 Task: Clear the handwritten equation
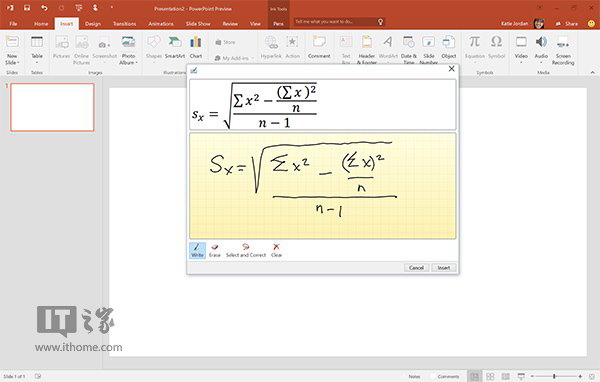pyautogui.click(x=276, y=250)
